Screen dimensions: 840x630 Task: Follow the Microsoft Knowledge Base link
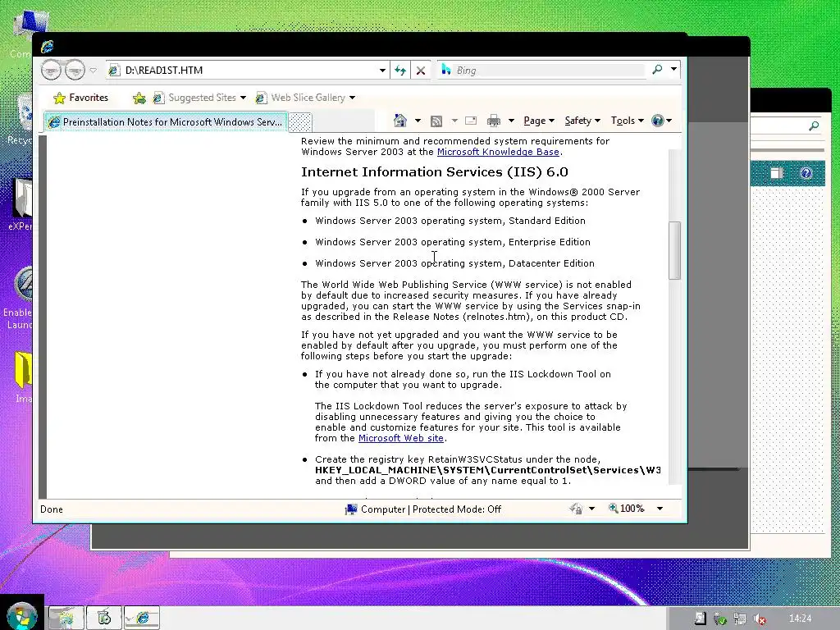point(498,152)
